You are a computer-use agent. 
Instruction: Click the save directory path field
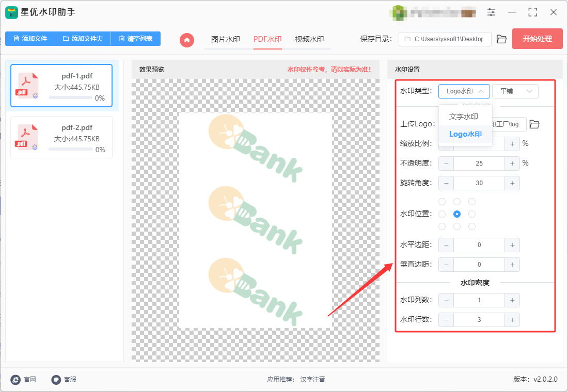[445, 39]
